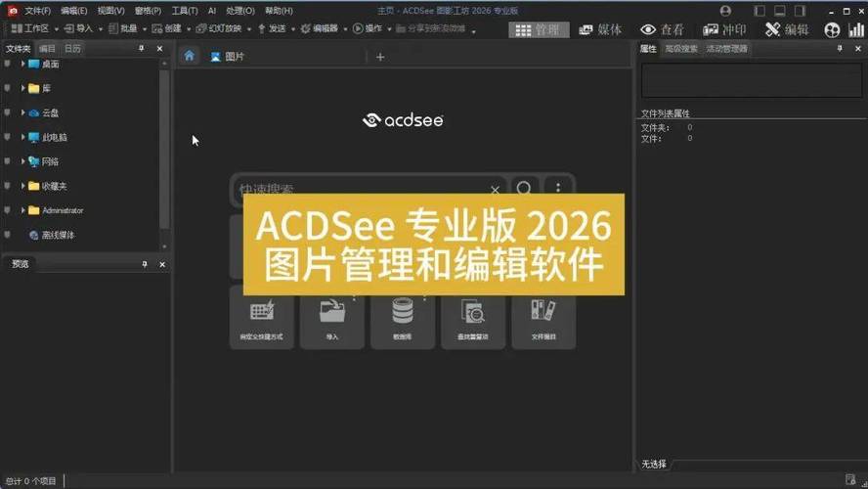Click the folder tree scrollbar down arrow
868x489 pixels.
click(x=164, y=246)
